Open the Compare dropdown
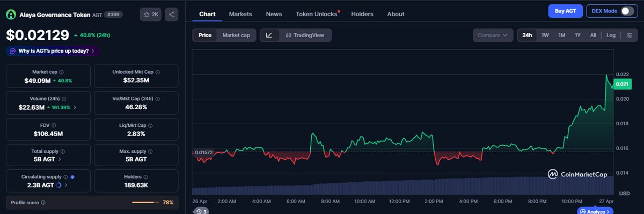This screenshot has height=214, width=644. click(x=492, y=35)
